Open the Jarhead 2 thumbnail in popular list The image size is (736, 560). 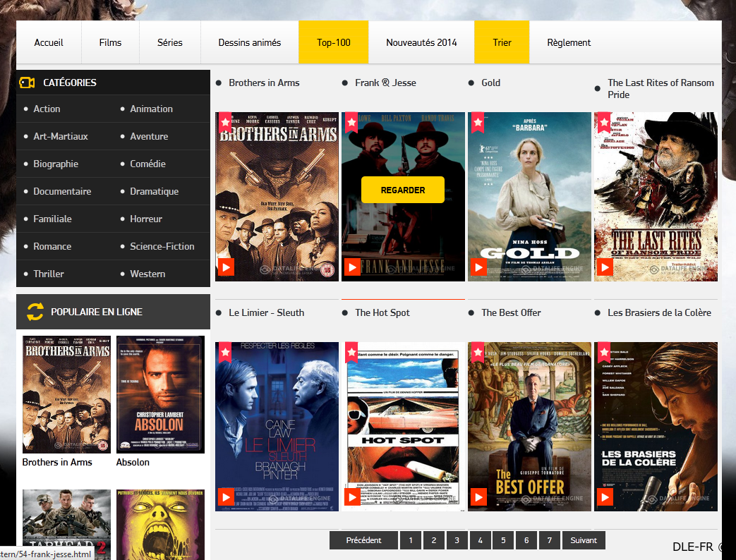pos(66,524)
